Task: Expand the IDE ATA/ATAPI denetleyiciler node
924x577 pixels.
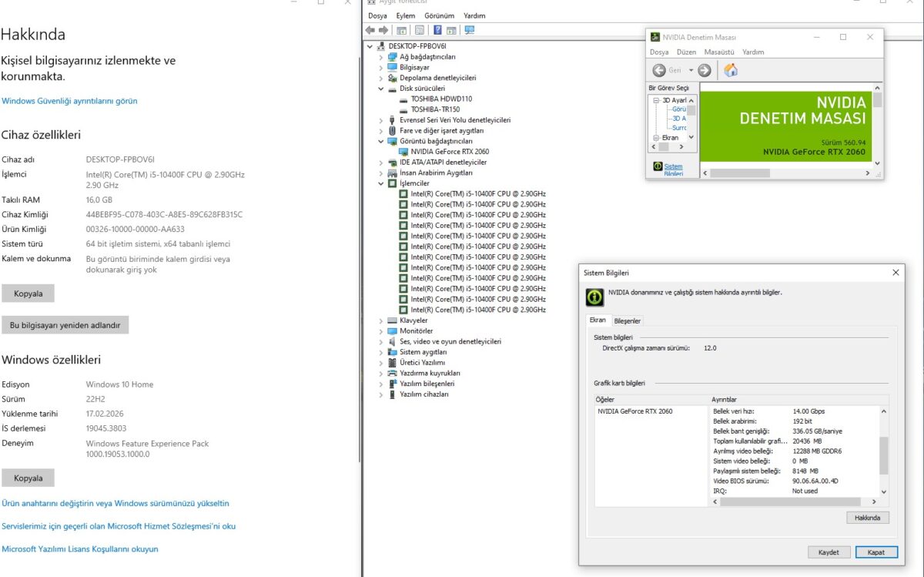Action: [x=380, y=163]
